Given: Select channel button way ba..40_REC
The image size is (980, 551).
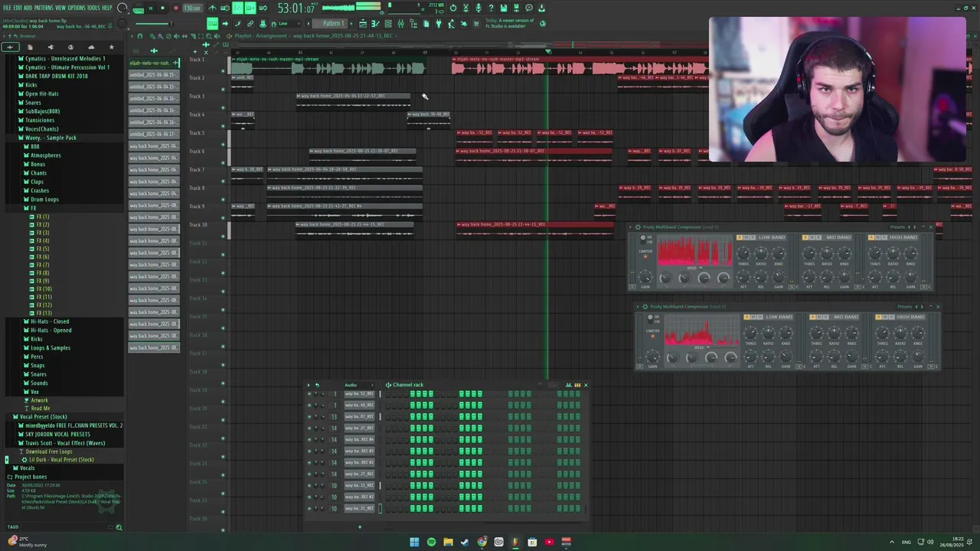Looking at the screenshot, I should pos(360,405).
